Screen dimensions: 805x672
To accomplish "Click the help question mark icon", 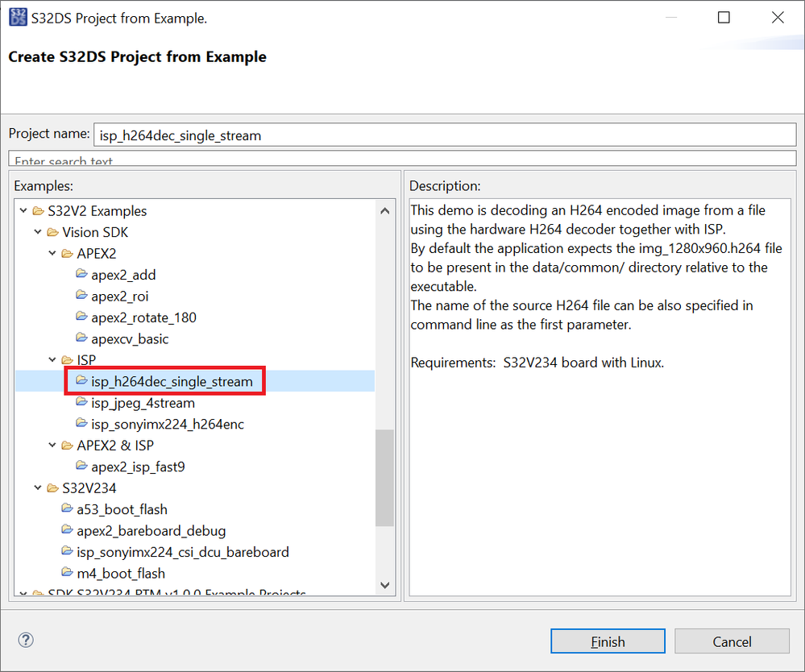I will click(25, 640).
